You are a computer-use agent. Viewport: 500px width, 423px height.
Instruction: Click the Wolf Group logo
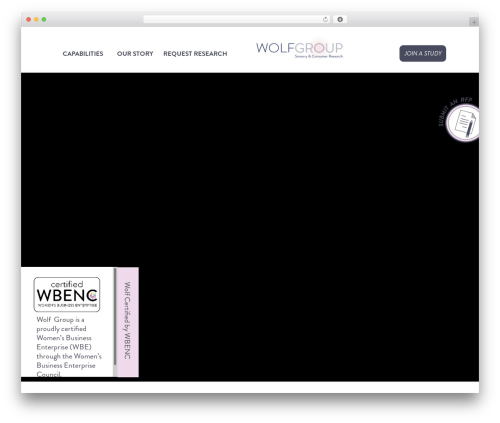click(299, 50)
